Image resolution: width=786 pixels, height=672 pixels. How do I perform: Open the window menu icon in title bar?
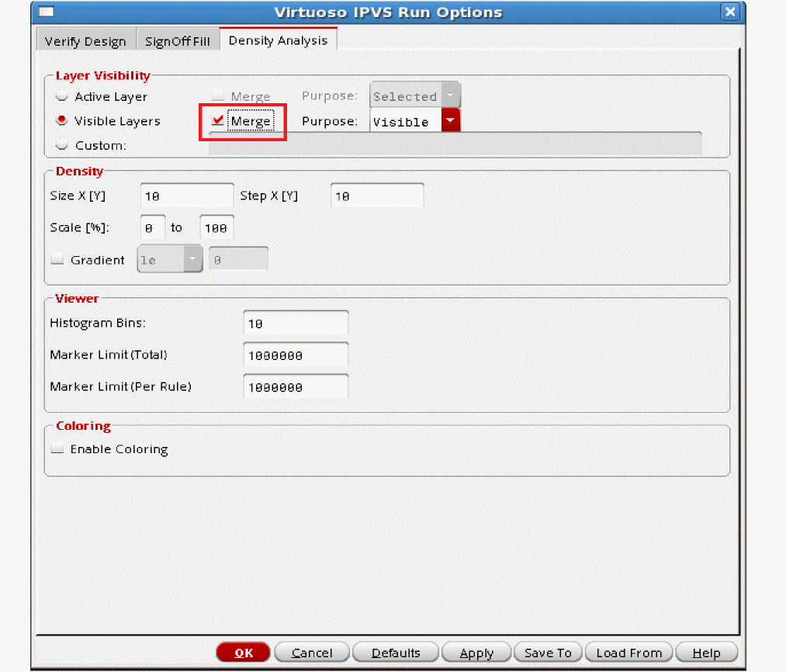tap(46, 11)
